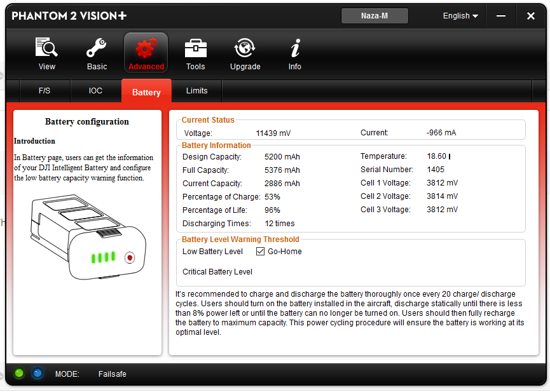Screen dimensions: 550x392
Task: Click the Introduction heading
Action: pos(34,141)
